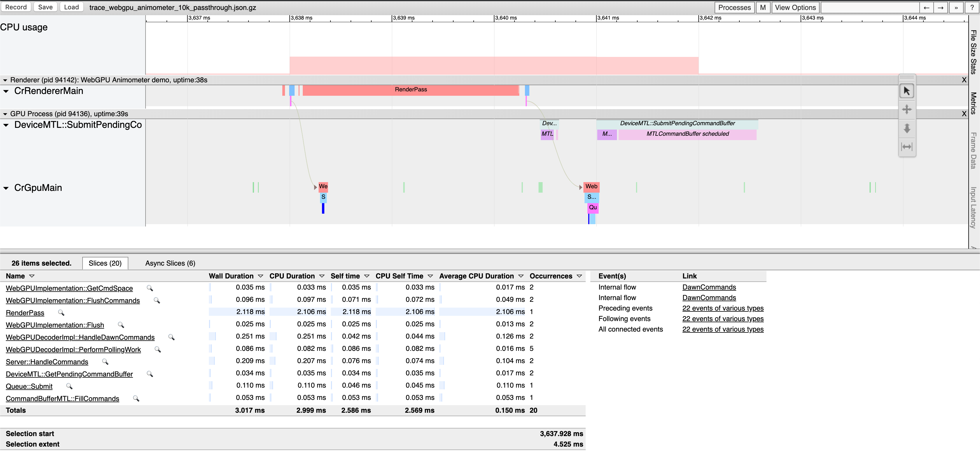Screen dimensions: 980x460
Task: Collapse the DeviceMTL::SubmitPendingCo track
Action: (5, 125)
